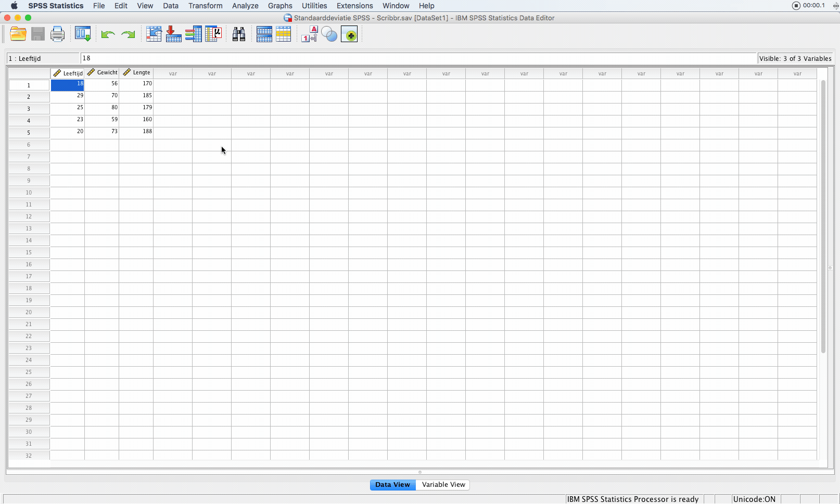Open Recall recently used dialogs icon
The image size is (840, 504).
coord(83,34)
